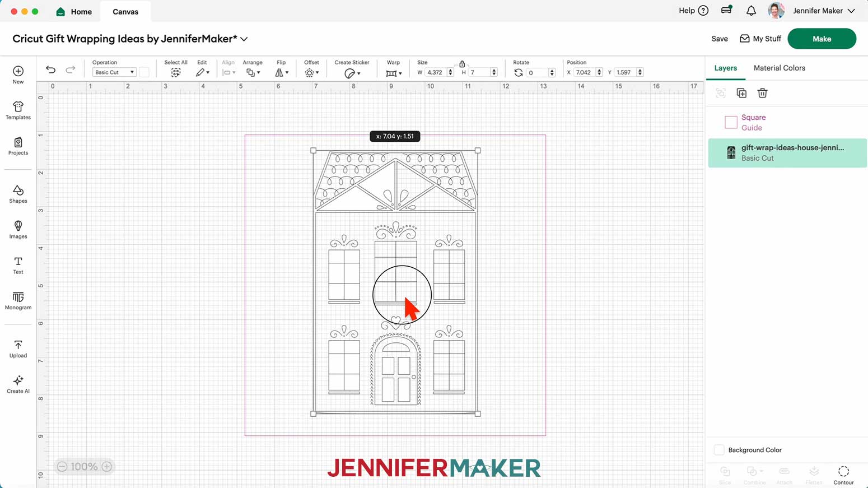Open the Monogram tool
868x488 pixels.
18,301
